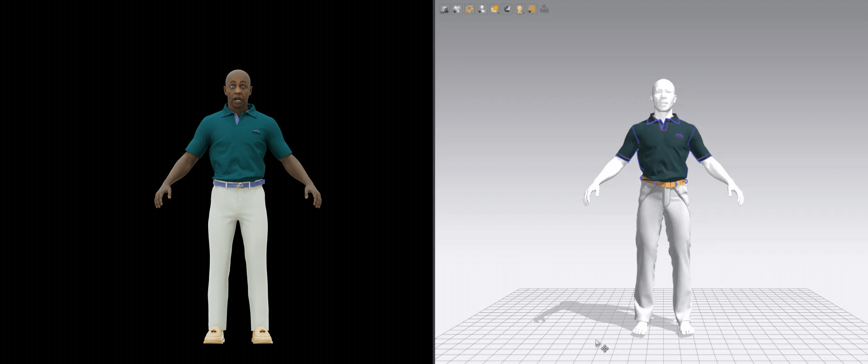Toggle avatar visibility with the white figure icon

pos(482,9)
